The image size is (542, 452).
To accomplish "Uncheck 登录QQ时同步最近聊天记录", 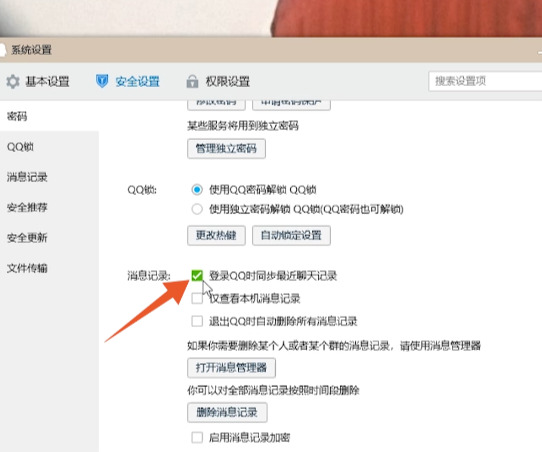I will 197,276.
